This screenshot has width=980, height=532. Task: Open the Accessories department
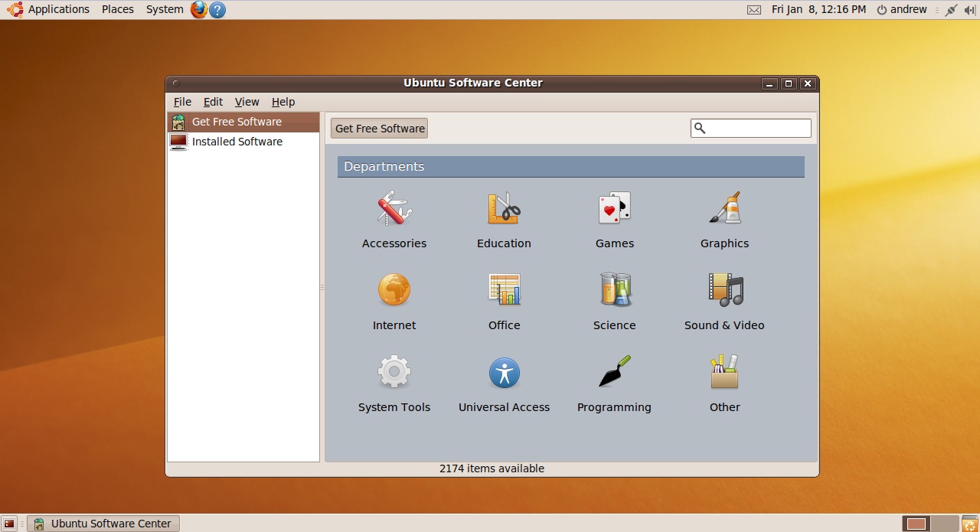(394, 220)
